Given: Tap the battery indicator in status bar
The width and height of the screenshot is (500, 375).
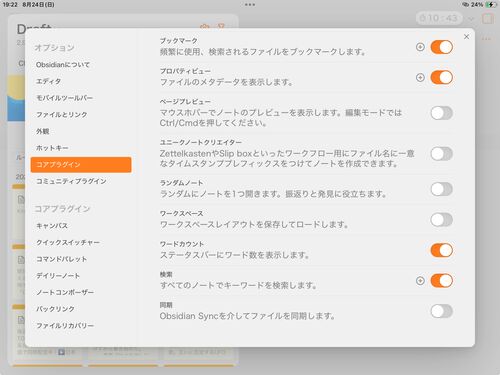Looking at the screenshot, I should coord(490,5).
